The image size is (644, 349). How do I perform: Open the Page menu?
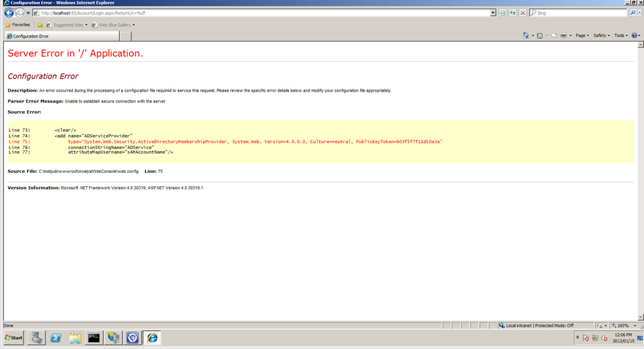[582, 36]
